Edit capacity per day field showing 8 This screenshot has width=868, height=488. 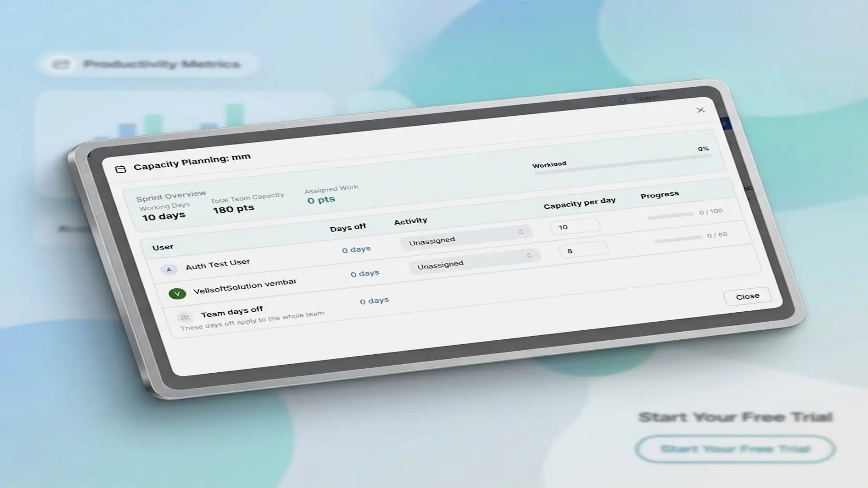pos(583,250)
